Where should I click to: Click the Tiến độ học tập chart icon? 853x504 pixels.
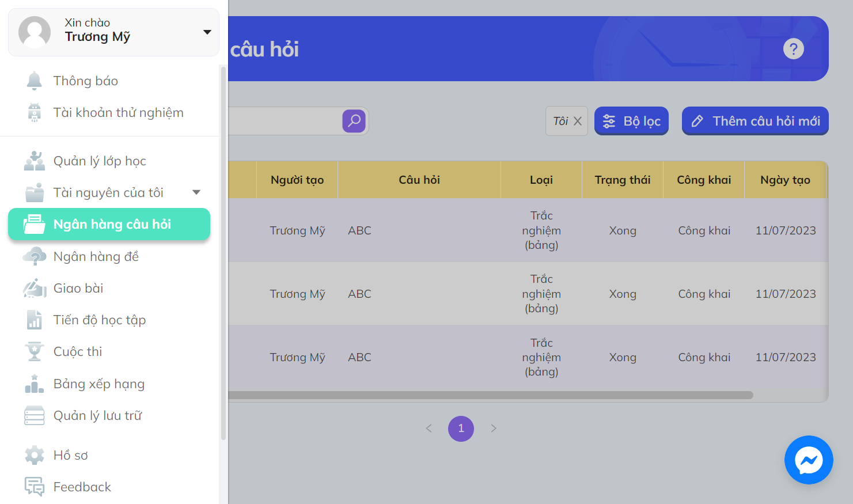(35, 320)
